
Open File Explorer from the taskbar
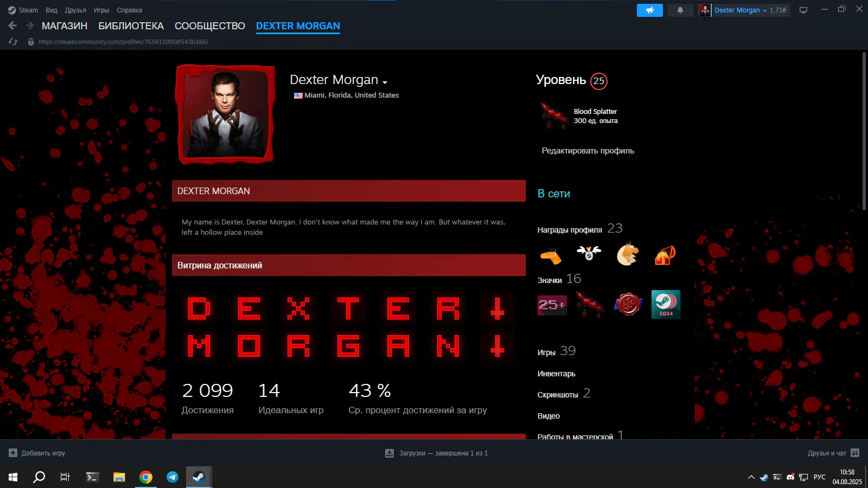point(119,477)
